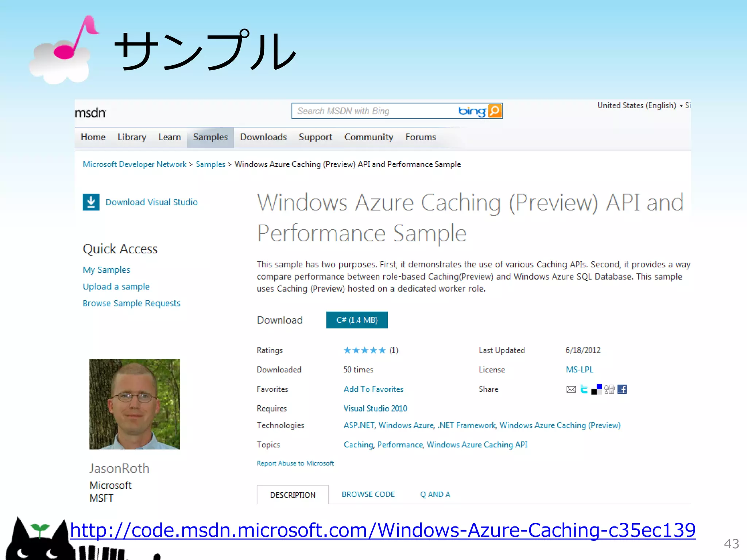Open the Performance topic link

click(400, 445)
